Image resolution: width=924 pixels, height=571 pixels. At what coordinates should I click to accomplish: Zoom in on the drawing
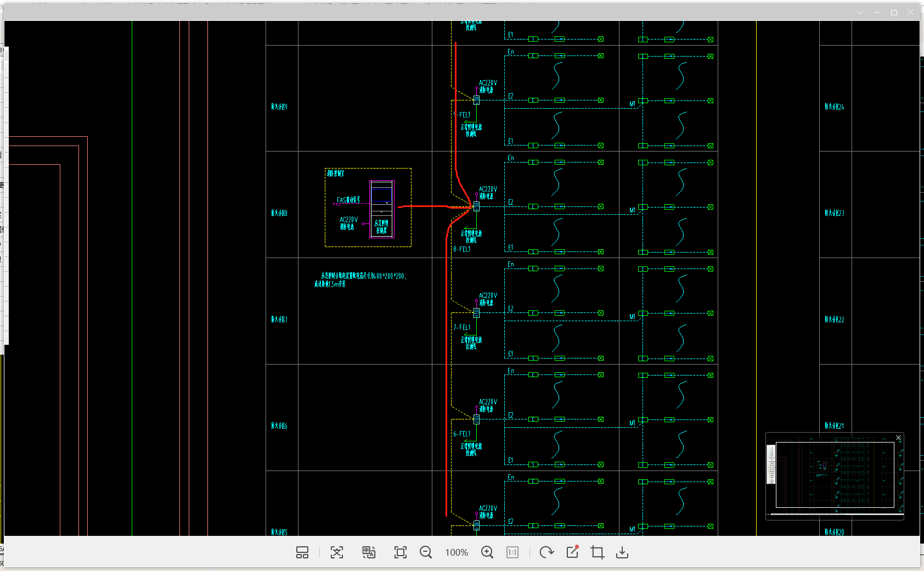click(x=487, y=552)
